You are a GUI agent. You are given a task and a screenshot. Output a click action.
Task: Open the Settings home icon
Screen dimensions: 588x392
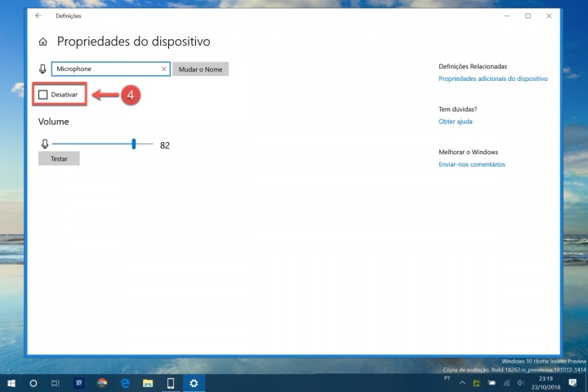(x=42, y=42)
